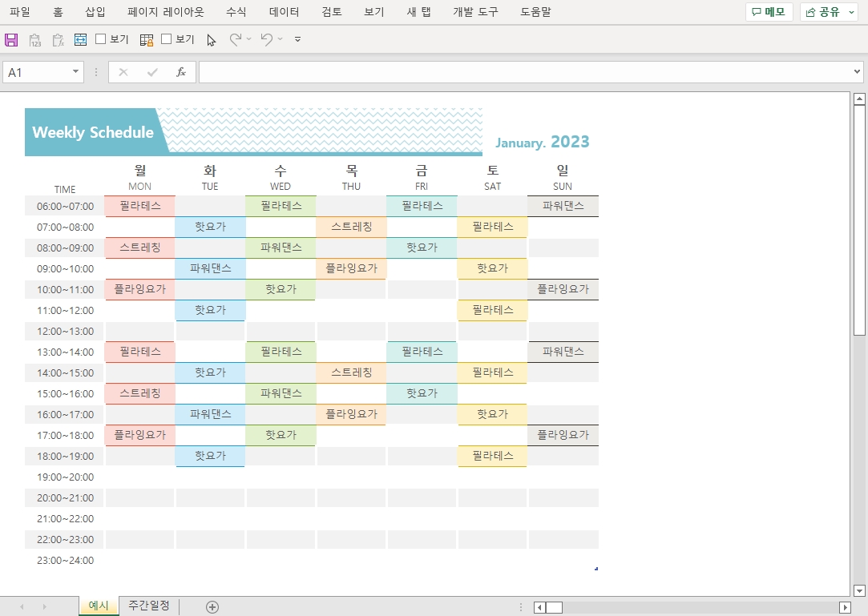
Task: Open the 도움말 ribbon tab
Action: click(x=535, y=12)
